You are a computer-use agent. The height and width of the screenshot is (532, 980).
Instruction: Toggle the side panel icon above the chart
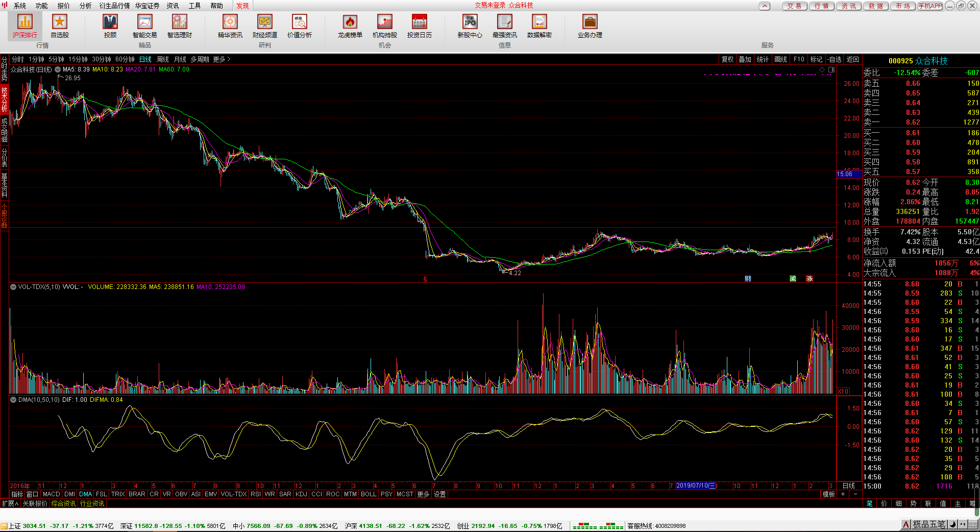[x=831, y=69]
